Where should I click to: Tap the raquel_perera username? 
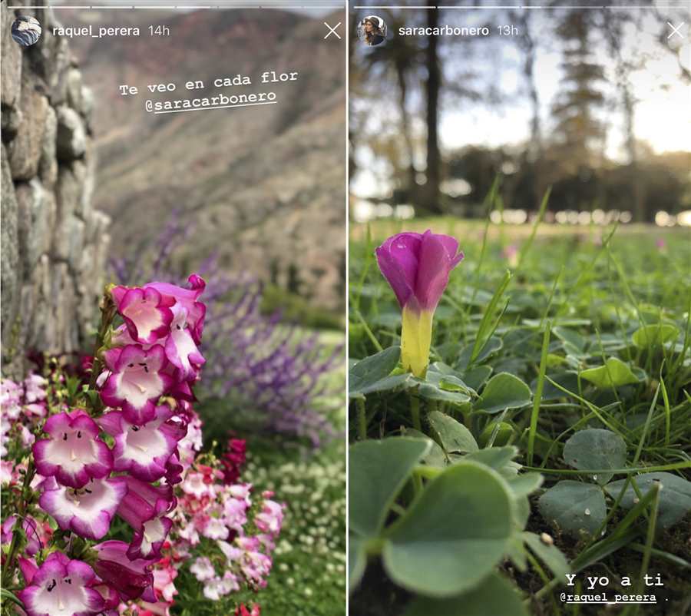[x=96, y=31]
